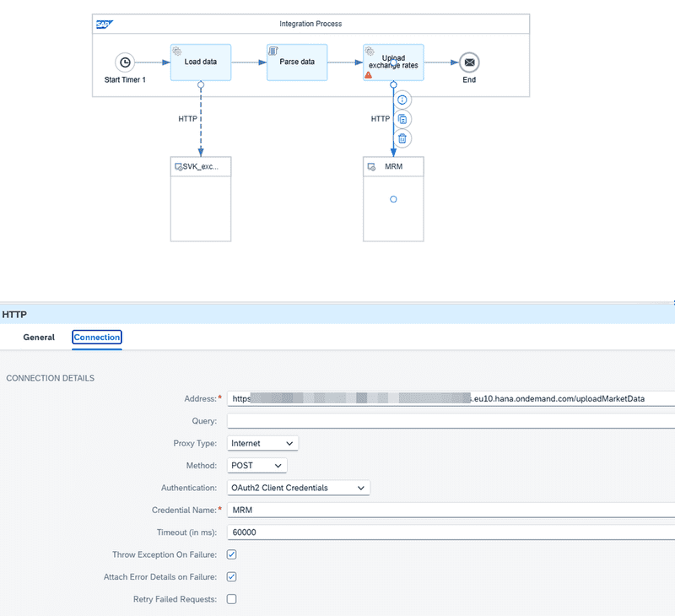Screen dimensions: 675x616
Task: Click the Timeout (in ms) field
Action: 451,532
